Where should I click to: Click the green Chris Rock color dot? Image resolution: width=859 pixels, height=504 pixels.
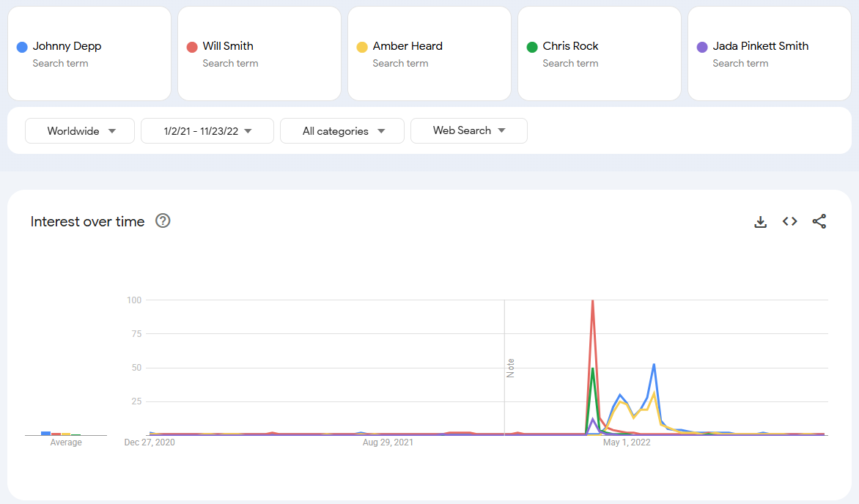(531, 46)
